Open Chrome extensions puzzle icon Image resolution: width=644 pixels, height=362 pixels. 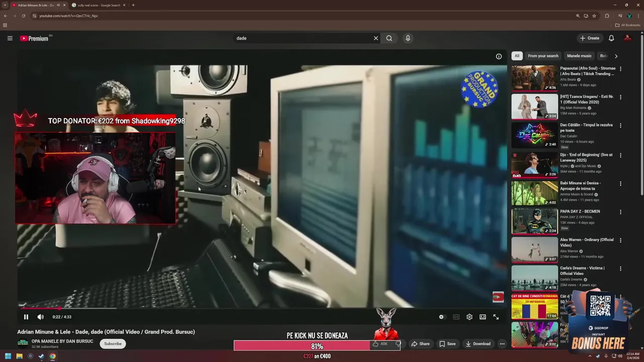[607, 16]
